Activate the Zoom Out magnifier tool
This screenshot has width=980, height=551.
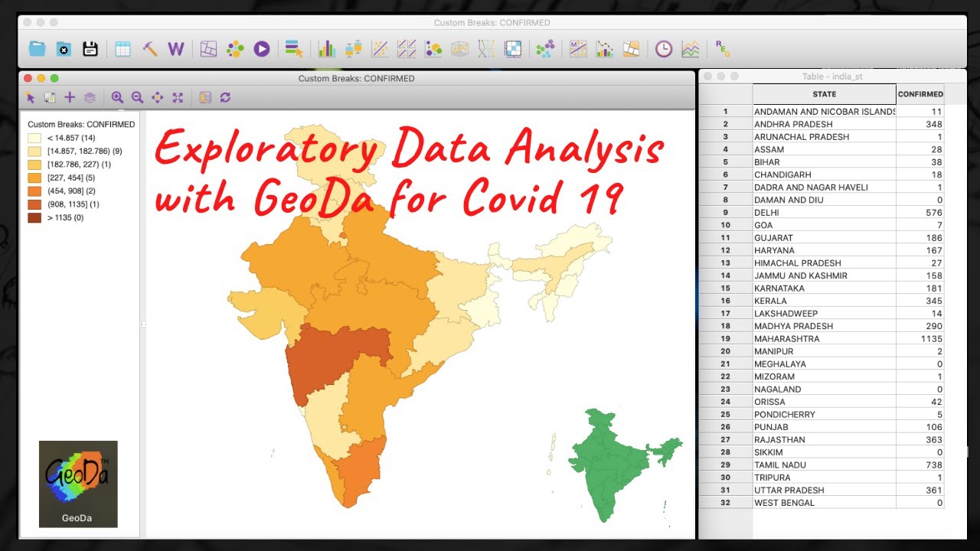(137, 97)
